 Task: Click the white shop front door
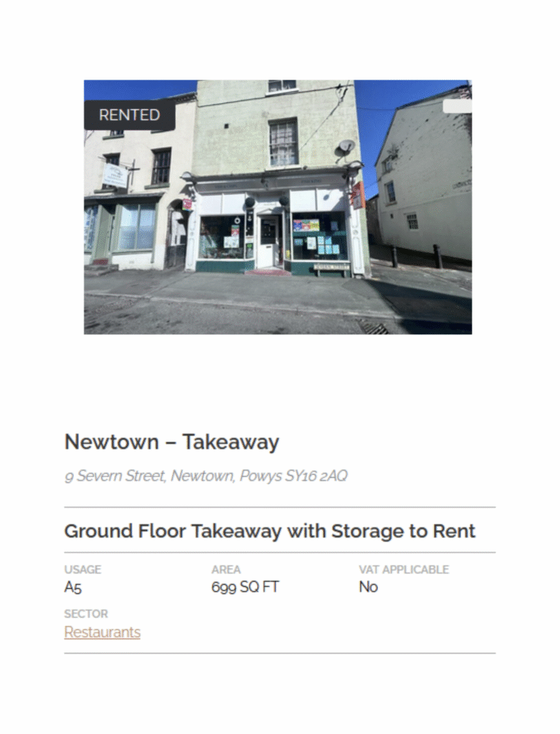(268, 242)
